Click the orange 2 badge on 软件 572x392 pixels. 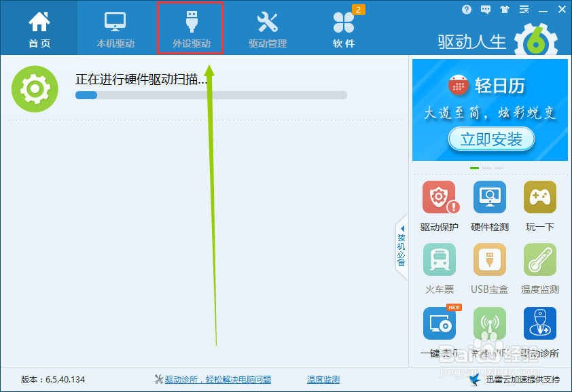tap(358, 10)
